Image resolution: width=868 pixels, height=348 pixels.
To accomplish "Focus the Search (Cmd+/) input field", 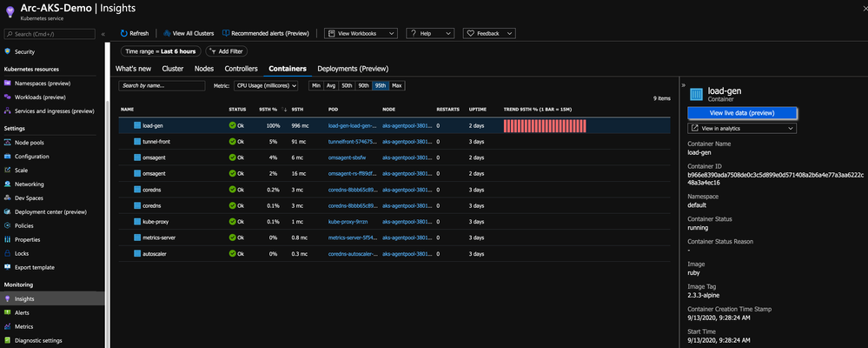I will pyautogui.click(x=50, y=34).
